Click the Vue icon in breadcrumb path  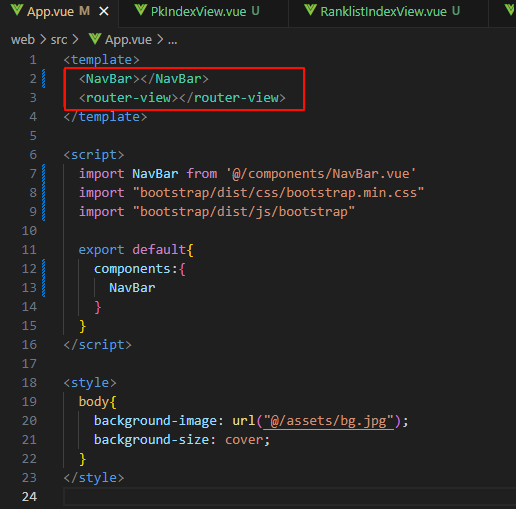click(95, 39)
